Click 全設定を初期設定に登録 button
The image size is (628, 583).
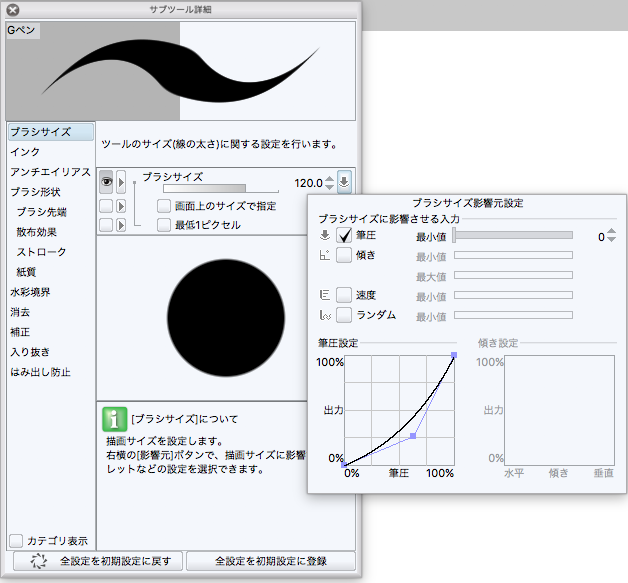coord(270,562)
